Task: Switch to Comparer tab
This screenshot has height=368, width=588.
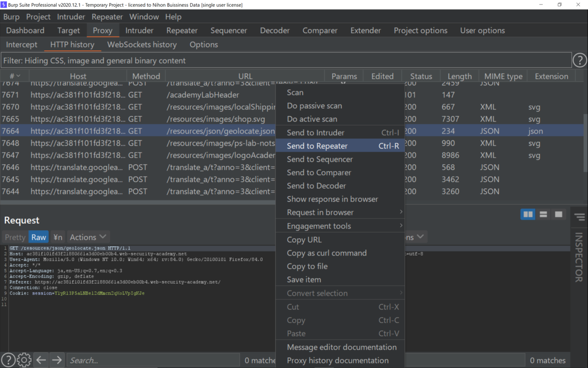Action: click(x=320, y=30)
